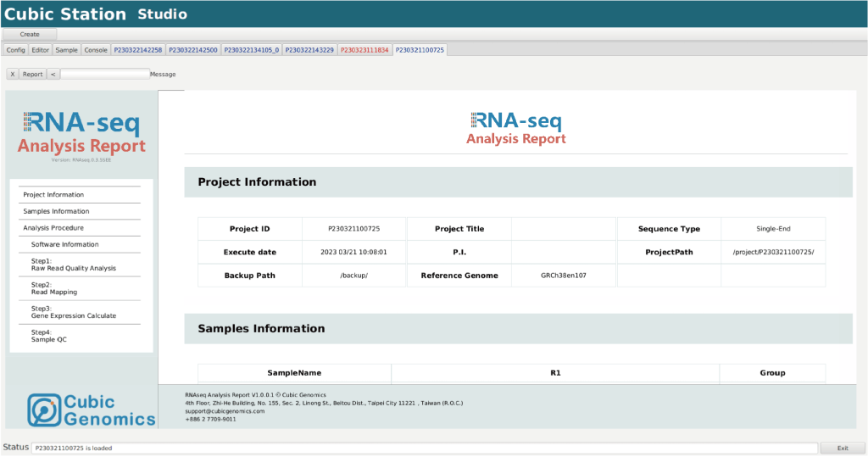The width and height of the screenshot is (868, 457).
Task: Click the Create button
Action: [x=30, y=34]
